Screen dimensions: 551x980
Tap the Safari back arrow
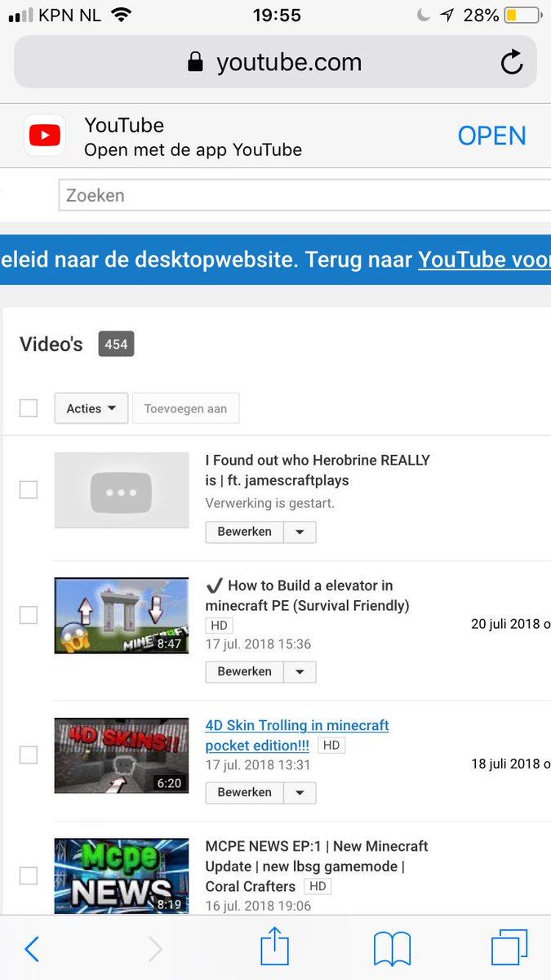(32, 949)
